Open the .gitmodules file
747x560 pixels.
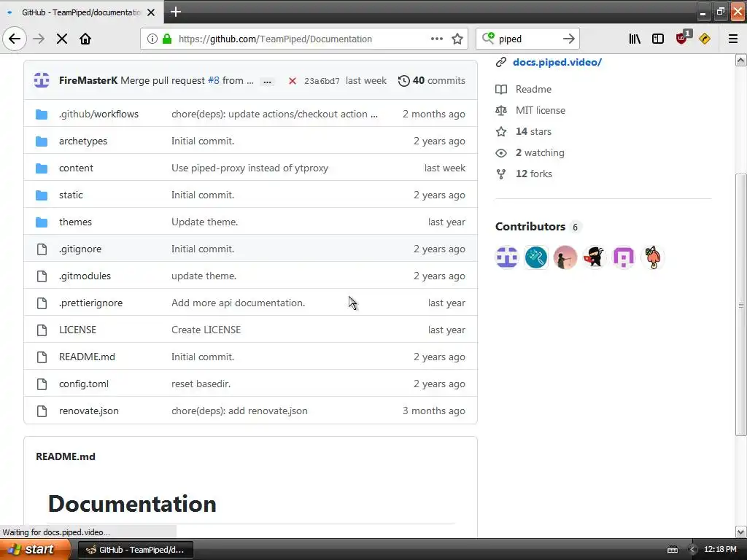tap(85, 276)
